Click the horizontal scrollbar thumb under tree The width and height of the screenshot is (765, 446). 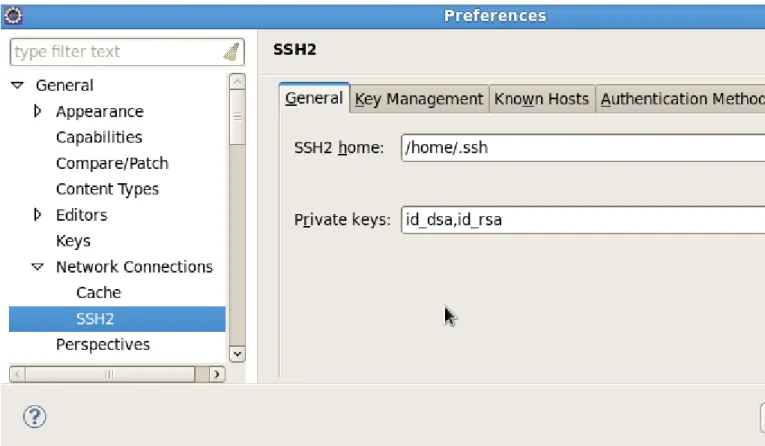pyautogui.click(x=110, y=374)
